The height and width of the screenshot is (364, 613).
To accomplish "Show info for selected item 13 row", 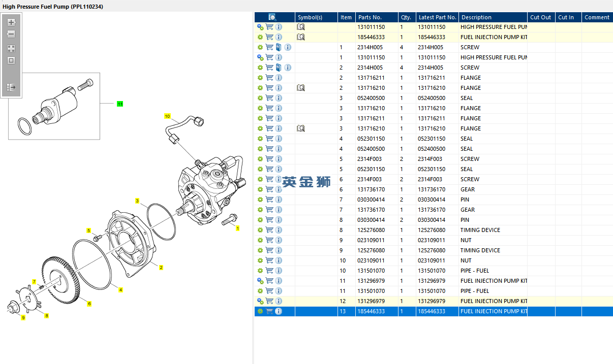I will click(279, 311).
